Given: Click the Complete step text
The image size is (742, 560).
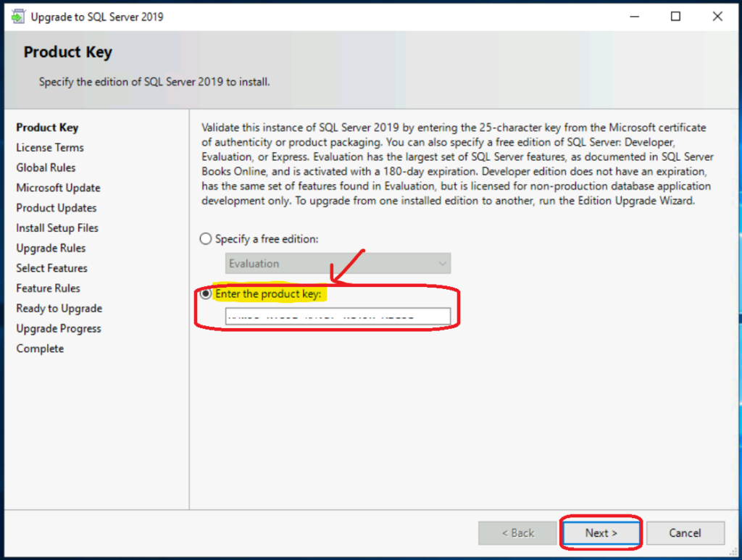Looking at the screenshot, I should click(x=41, y=348).
